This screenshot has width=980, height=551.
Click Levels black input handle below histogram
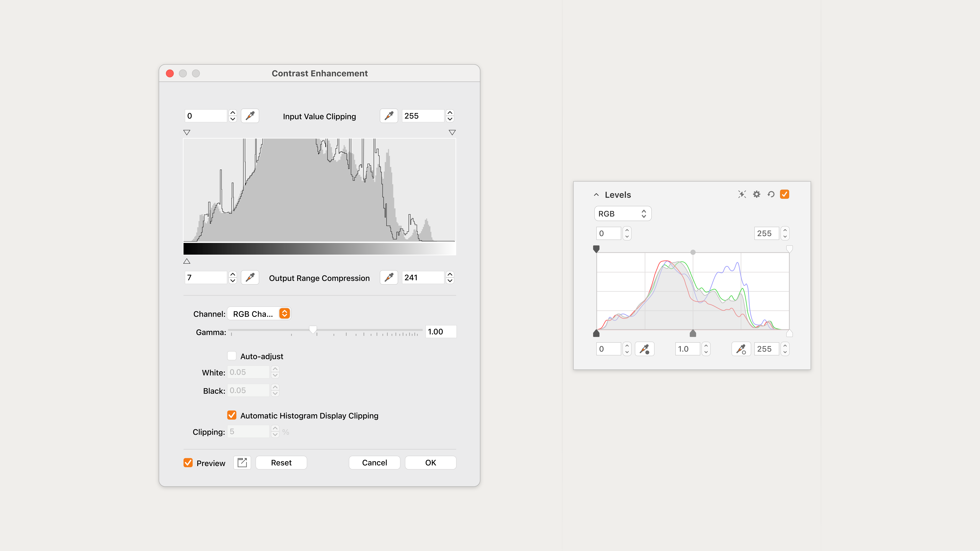(x=596, y=334)
